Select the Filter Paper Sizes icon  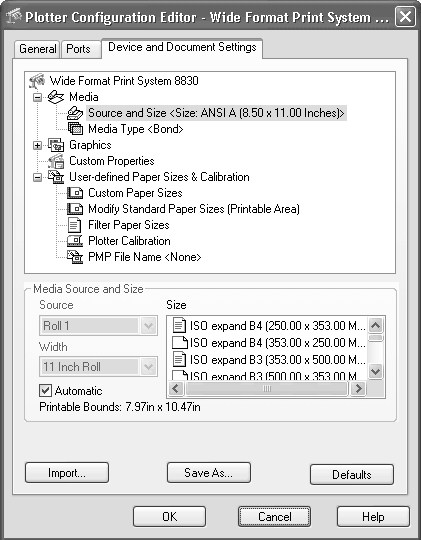pos(75,225)
